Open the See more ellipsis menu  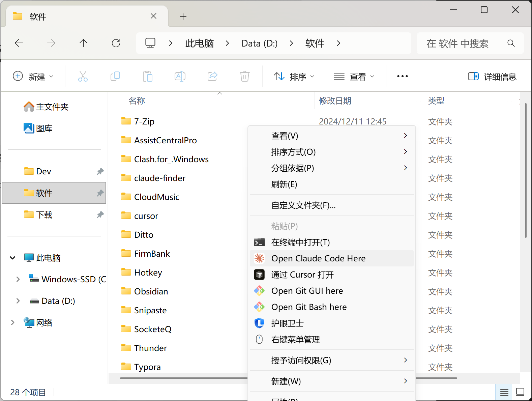tap(403, 77)
